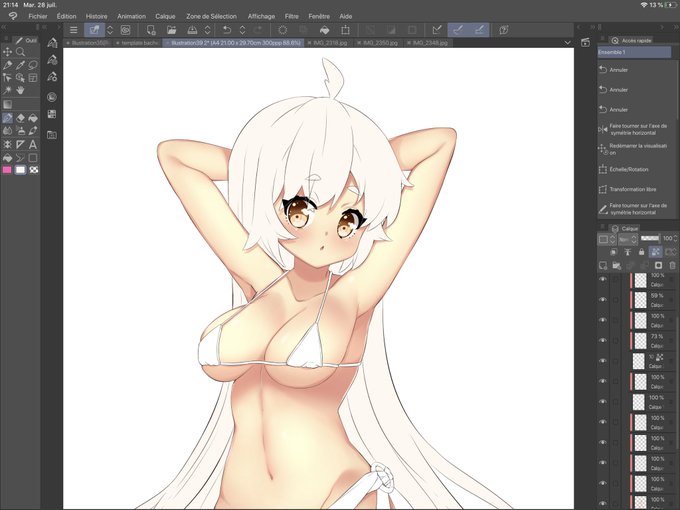Toggle the checkbox beside the 59 % layer
Image resolution: width=680 pixels, height=510 pixels.
click(x=615, y=300)
